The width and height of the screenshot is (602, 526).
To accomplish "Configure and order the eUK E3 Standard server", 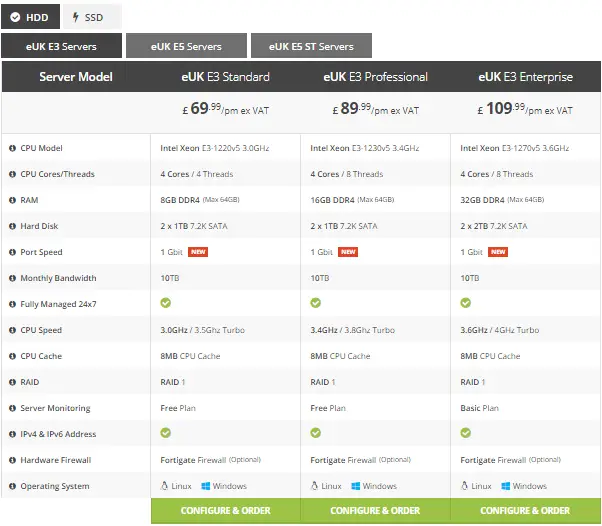I will [x=226, y=511].
